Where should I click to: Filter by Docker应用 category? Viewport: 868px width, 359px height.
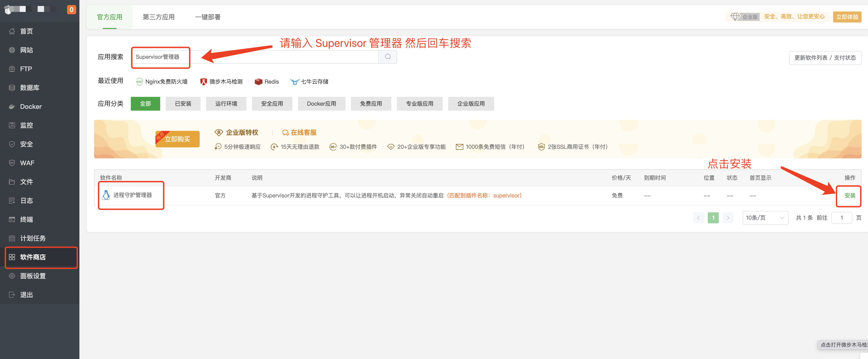321,104
